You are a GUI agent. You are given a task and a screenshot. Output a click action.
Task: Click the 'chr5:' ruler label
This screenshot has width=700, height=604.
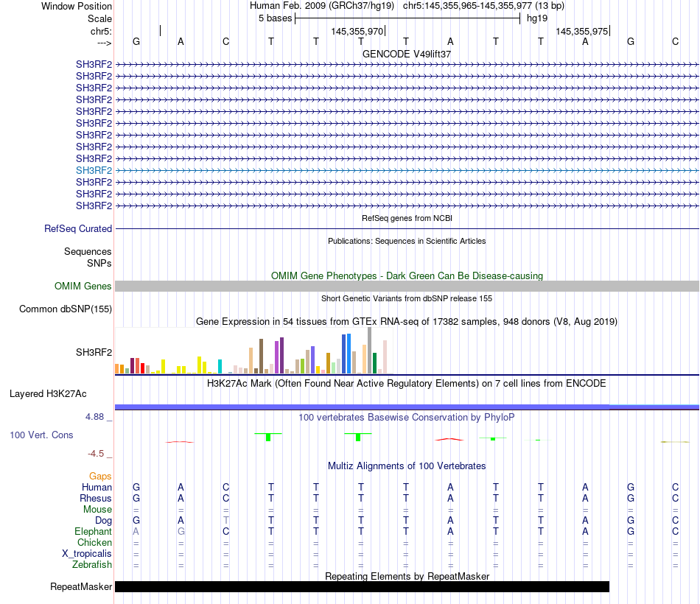(101, 31)
